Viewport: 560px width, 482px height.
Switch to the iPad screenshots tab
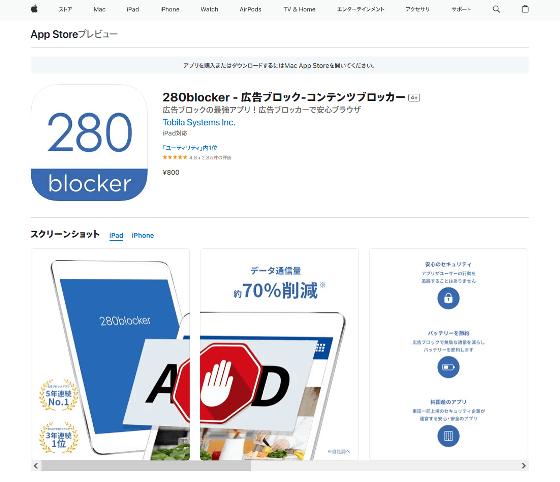pyautogui.click(x=116, y=236)
